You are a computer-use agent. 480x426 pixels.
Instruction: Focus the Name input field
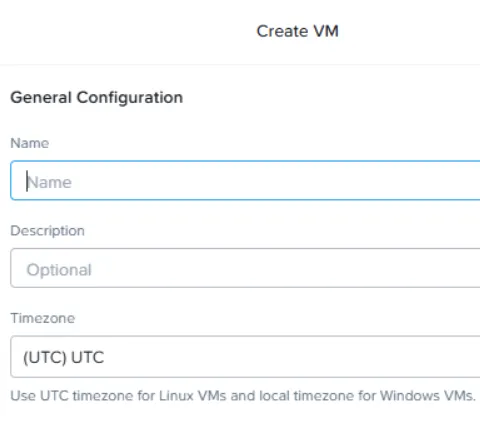pyautogui.click(x=245, y=180)
